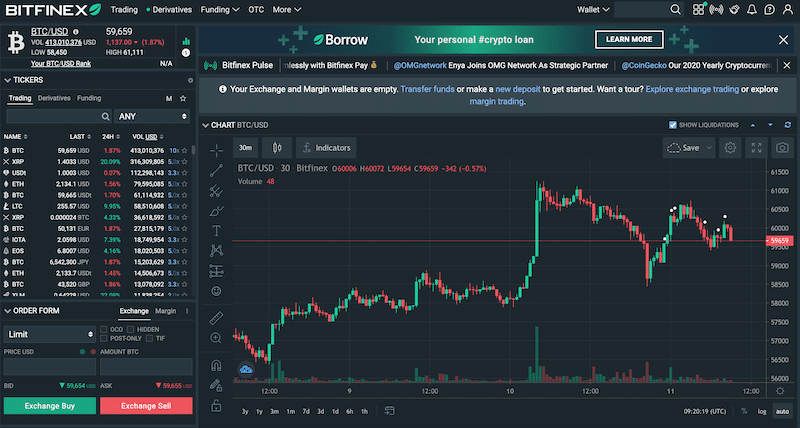Toggle log scale on chart

point(762,411)
